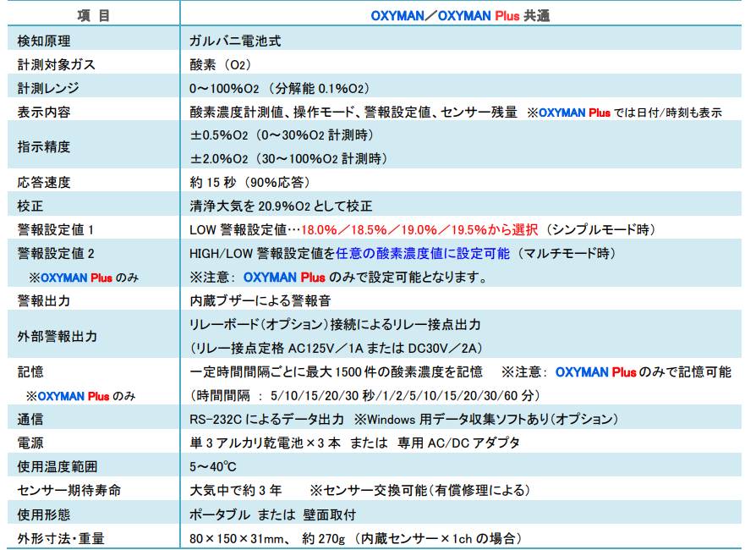Viewport: 756px width, 550px height.
Task: Click the row label '表示内容'
Action: pyautogui.click(x=44, y=112)
